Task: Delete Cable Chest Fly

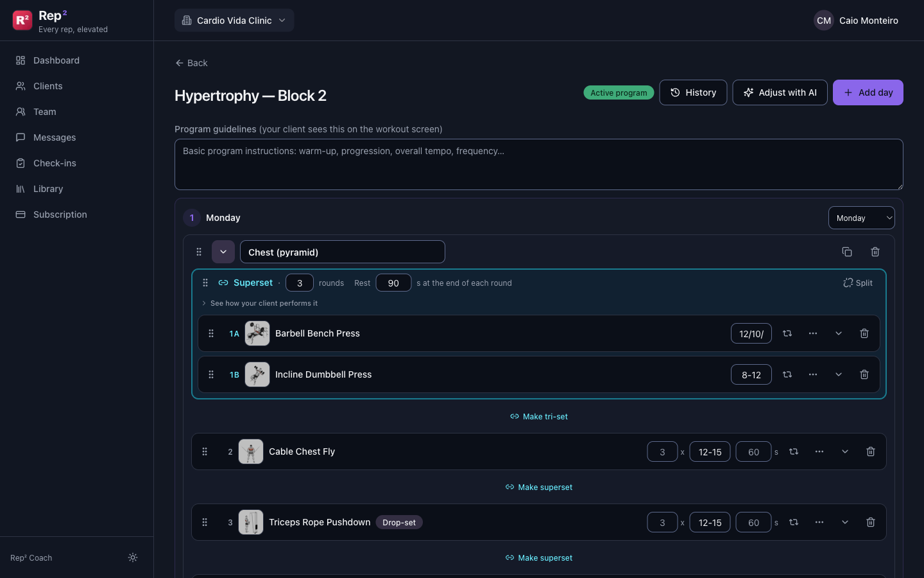Action: click(871, 451)
